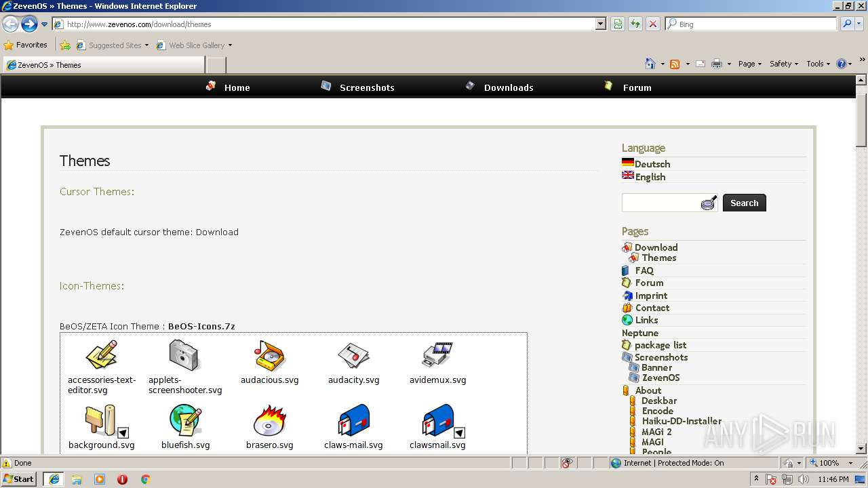Click the audacious.svg icon
The image size is (868, 488).
tap(270, 356)
